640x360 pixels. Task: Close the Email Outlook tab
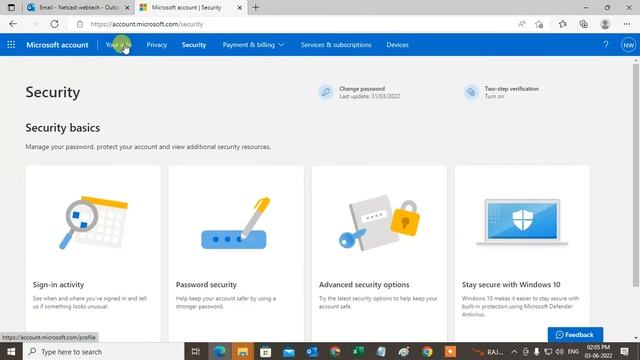127,7
